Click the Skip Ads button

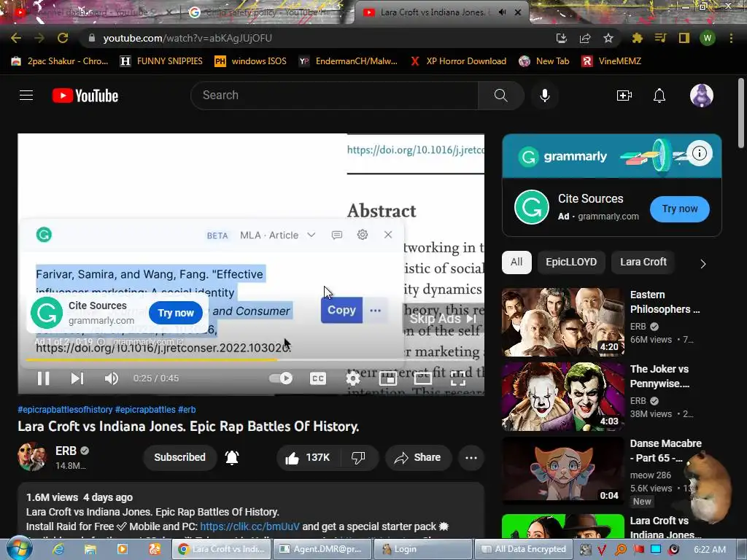[x=443, y=319]
